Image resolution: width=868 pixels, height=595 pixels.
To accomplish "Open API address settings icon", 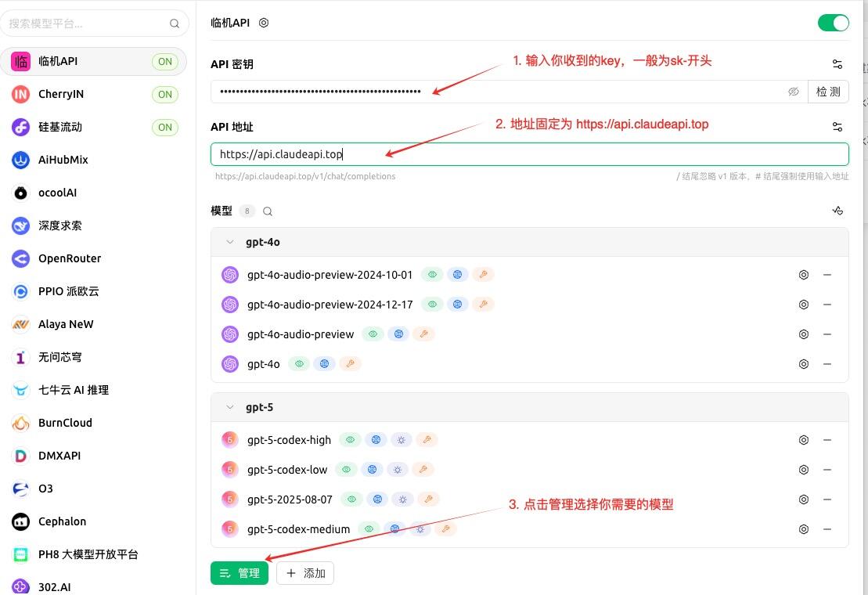I will [837, 127].
